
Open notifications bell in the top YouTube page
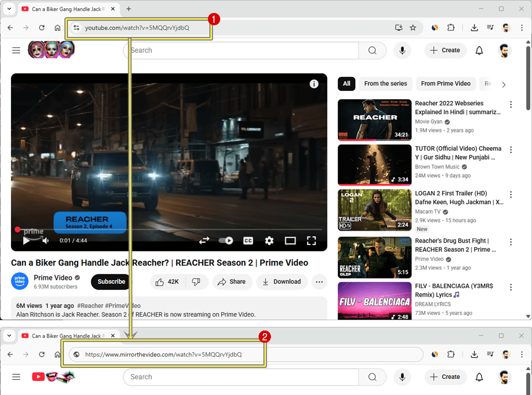tap(479, 50)
